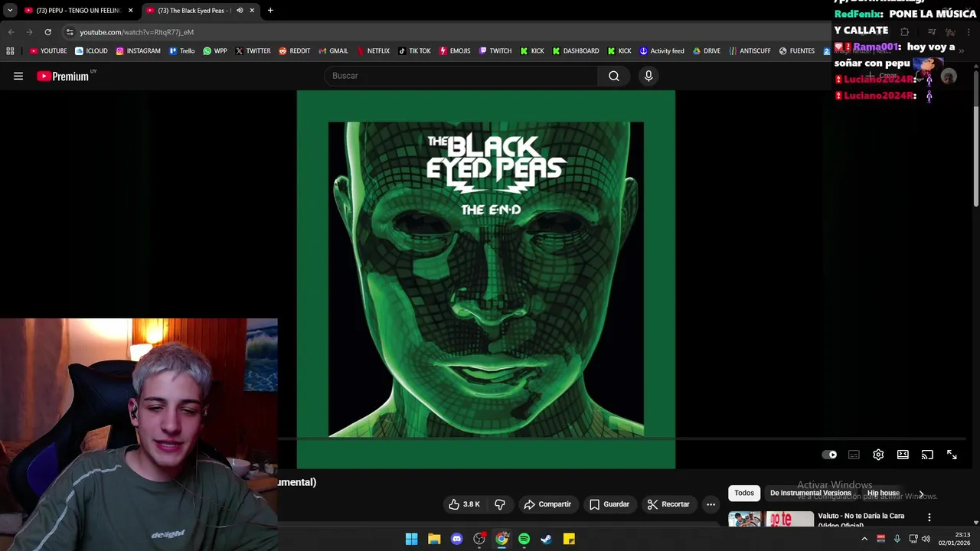Toggle subtitles in the video player

854,455
